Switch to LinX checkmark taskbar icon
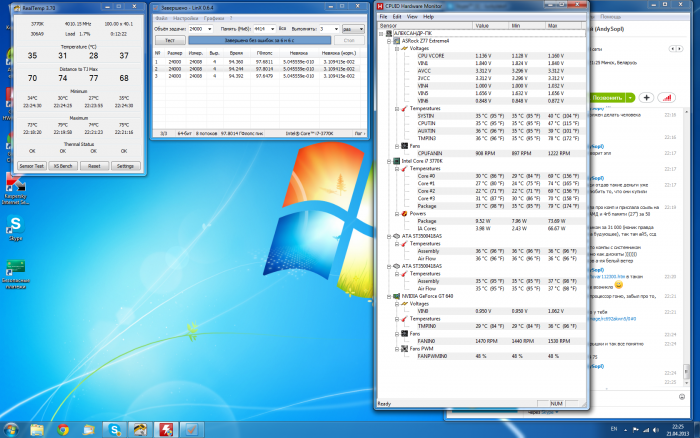This screenshot has height=438, width=700. pos(192,430)
